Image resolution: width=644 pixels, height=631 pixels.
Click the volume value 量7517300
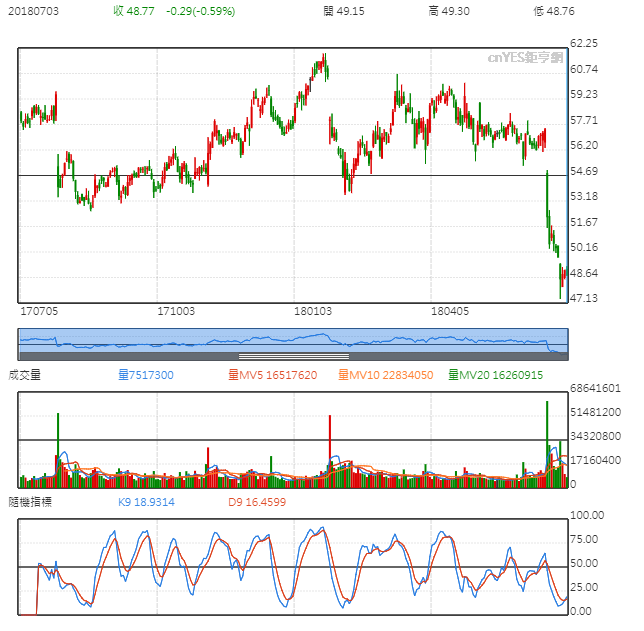[x=146, y=375]
